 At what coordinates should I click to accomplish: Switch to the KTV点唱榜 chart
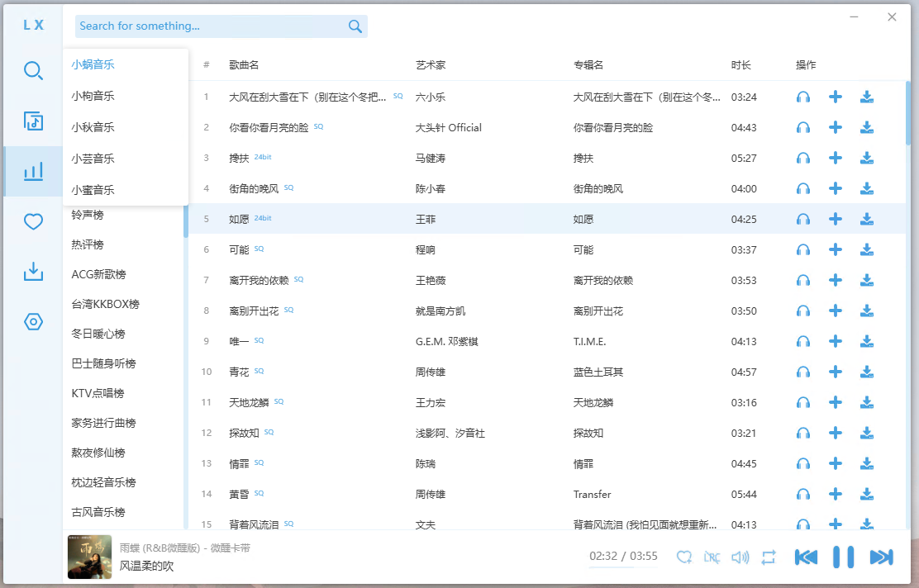click(98, 393)
